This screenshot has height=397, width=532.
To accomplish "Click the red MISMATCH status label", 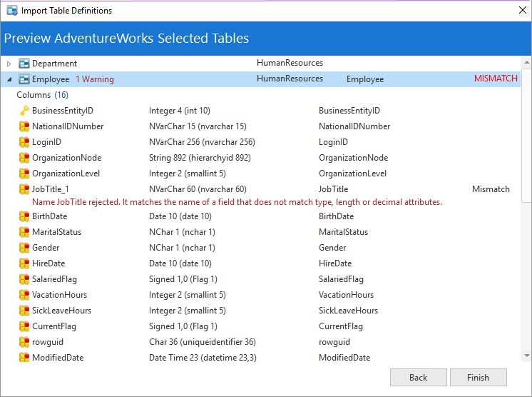I will pyautogui.click(x=496, y=79).
